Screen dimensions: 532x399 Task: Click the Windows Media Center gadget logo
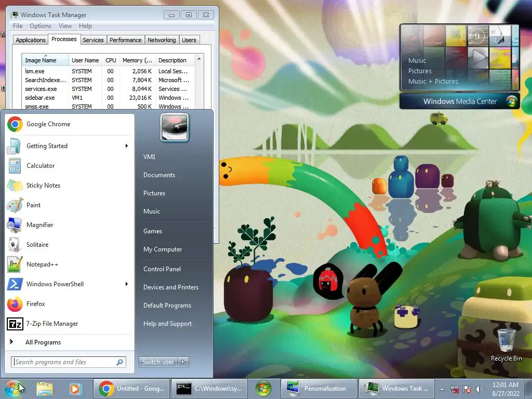click(511, 101)
